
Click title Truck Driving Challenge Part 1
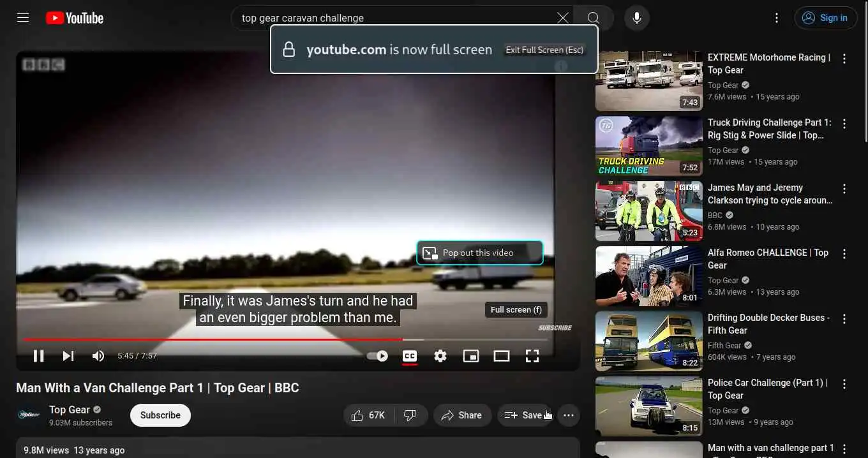click(x=770, y=129)
